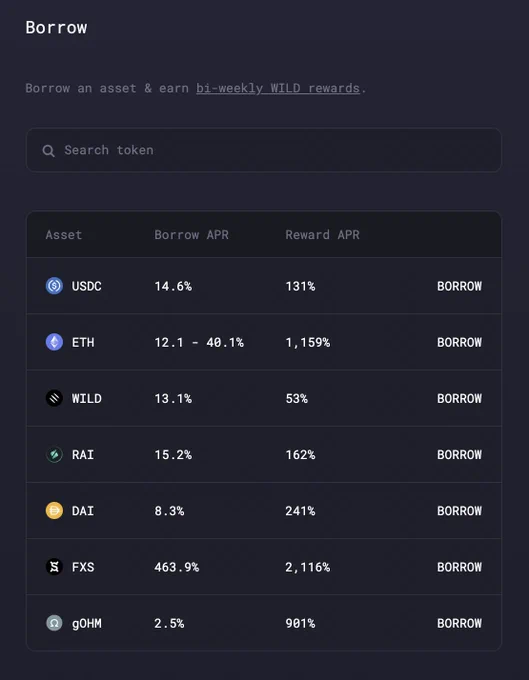Click the search magnifier icon

(49, 151)
